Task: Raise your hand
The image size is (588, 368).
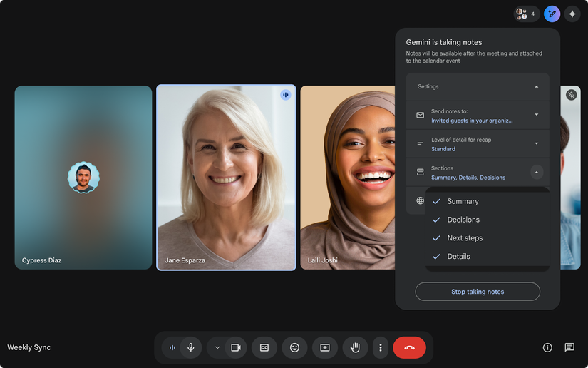Action: click(354, 347)
